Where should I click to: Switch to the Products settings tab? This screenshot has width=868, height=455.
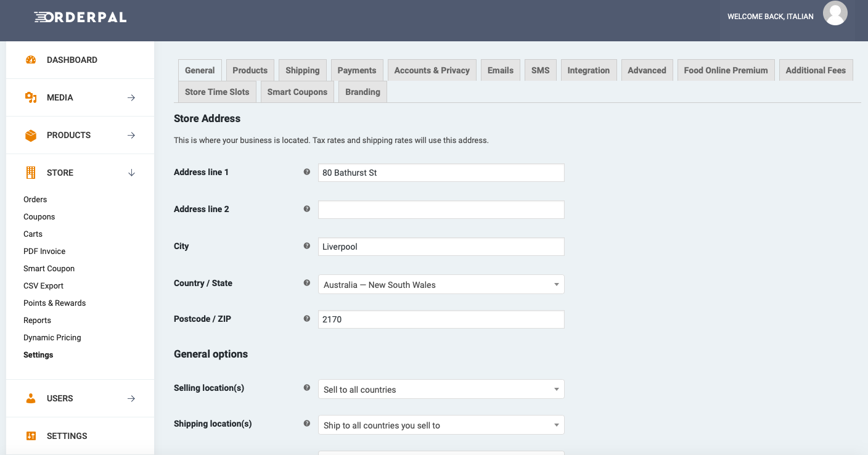tap(250, 70)
